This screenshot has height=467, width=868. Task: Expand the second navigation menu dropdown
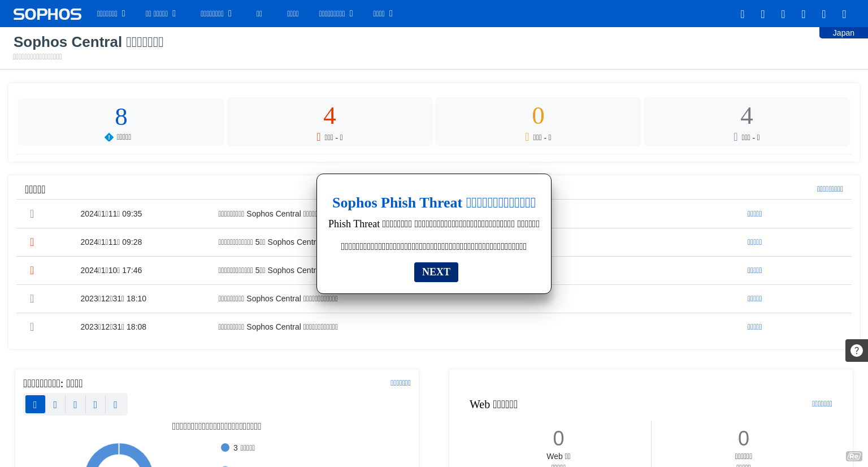[160, 14]
